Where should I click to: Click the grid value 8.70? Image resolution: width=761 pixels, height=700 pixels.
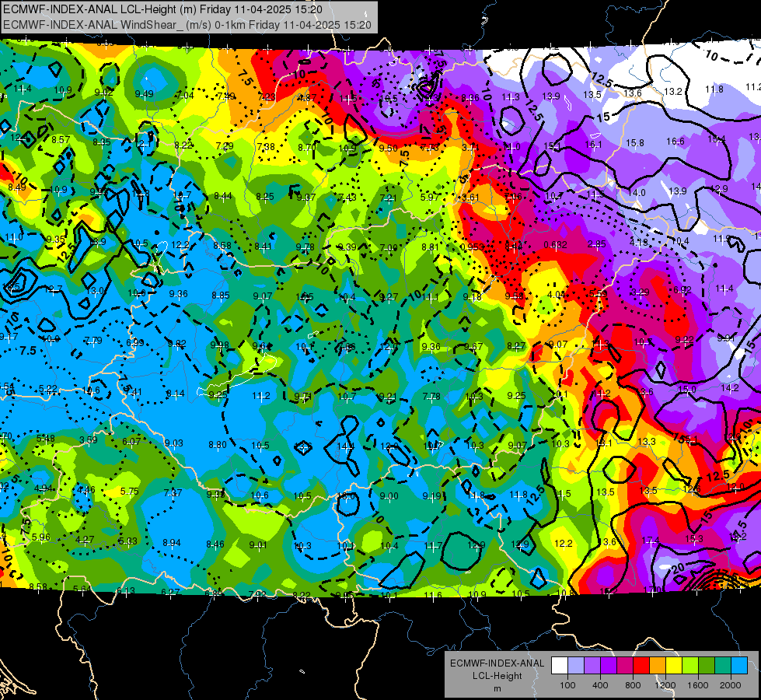pos(307,147)
